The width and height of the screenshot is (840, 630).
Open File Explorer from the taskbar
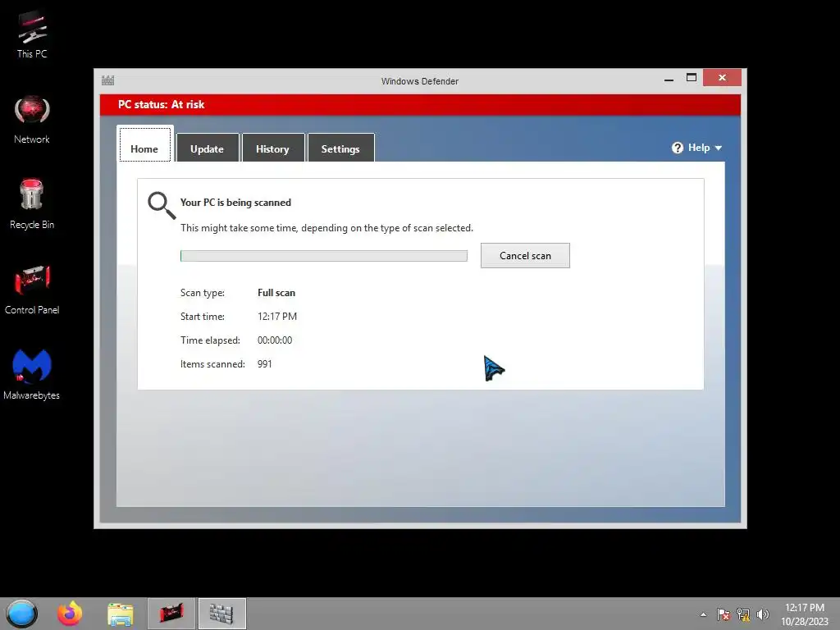pos(121,614)
